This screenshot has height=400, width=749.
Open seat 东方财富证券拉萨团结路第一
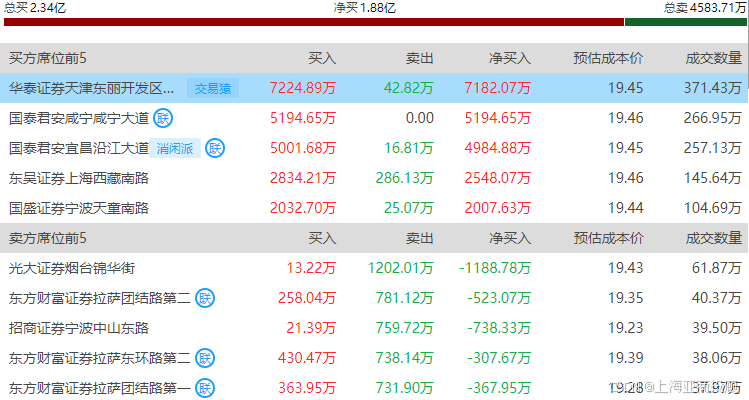coord(99,388)
